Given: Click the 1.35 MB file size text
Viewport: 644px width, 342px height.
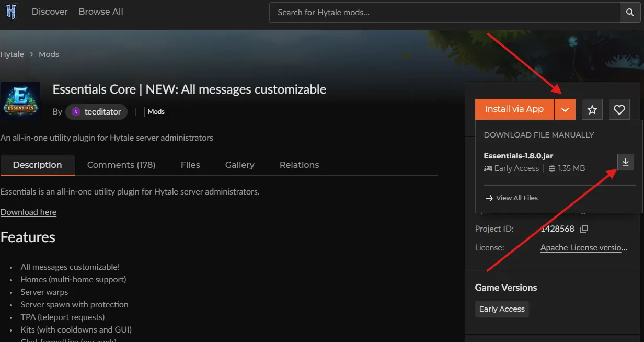Looking at the screenshot, I should click(x=571, y=168).
